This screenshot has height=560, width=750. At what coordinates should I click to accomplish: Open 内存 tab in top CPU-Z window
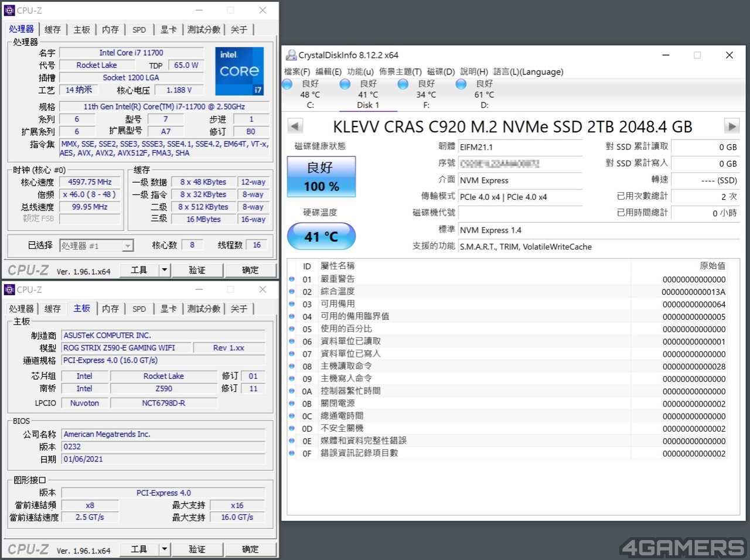coord(110,29)
